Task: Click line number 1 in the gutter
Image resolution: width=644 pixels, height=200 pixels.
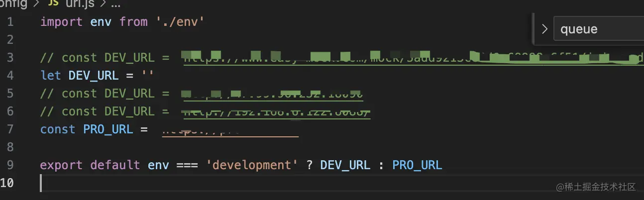Action: [x=10, y=22]
